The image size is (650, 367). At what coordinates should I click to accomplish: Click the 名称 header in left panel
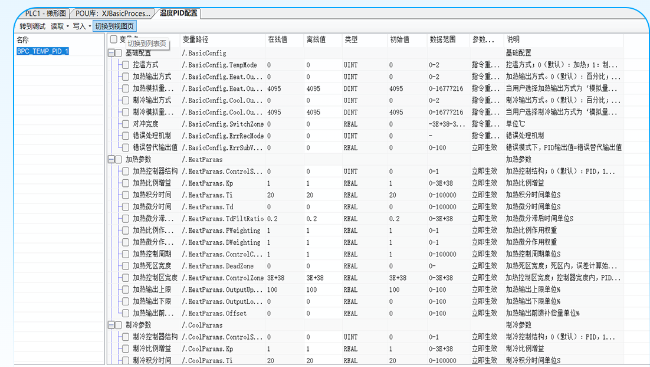pos(23,40)
